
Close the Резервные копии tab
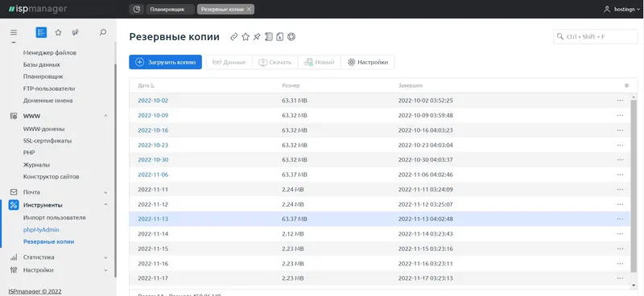click(249, 9)
